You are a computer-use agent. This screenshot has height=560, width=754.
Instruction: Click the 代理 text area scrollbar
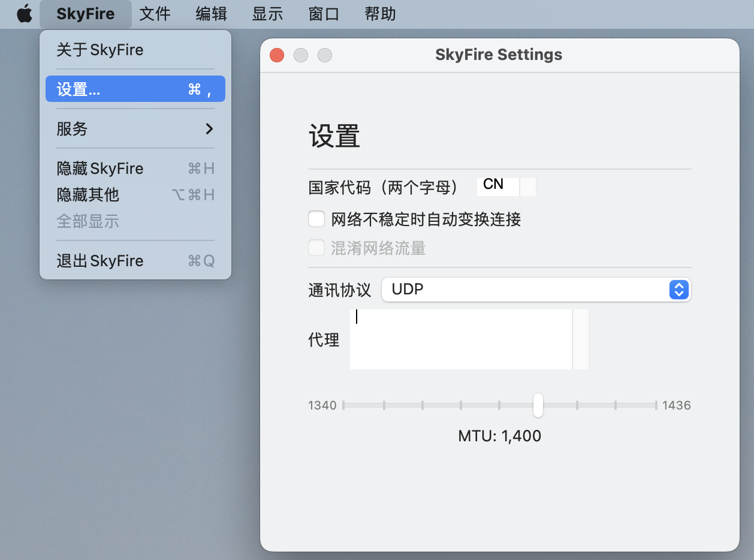(581, 339)
